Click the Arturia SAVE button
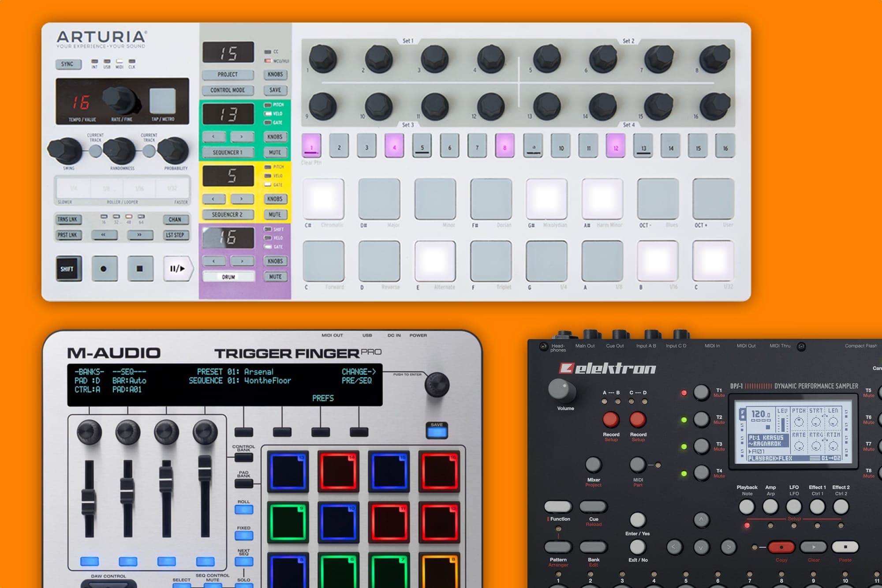Viewport: 882px width, 588px height. 275,90
